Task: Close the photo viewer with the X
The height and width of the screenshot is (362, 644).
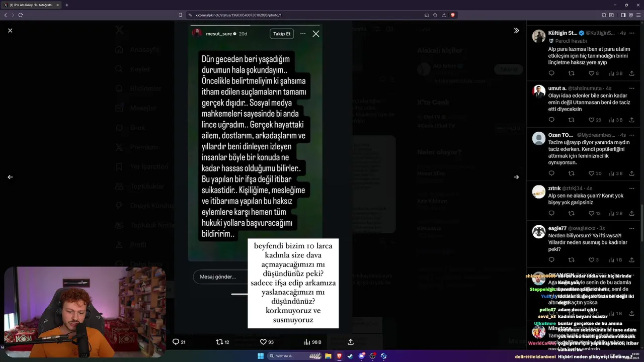Action: [x=10, y=31]
